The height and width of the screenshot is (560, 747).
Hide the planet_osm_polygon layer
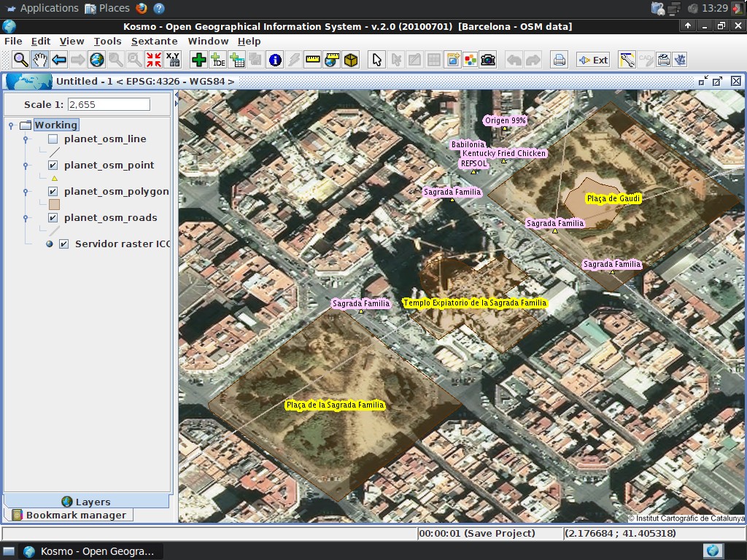point(53,192)
